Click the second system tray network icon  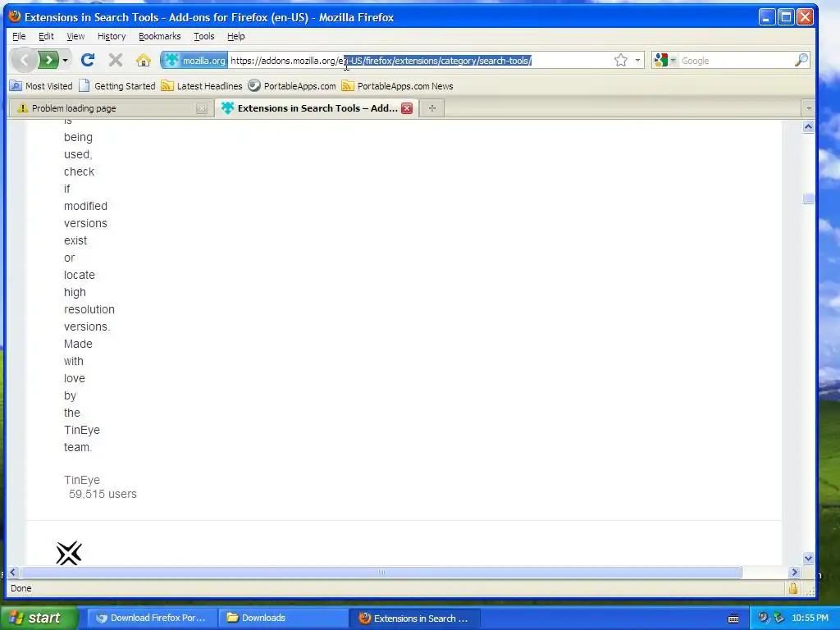pos(778,618)
